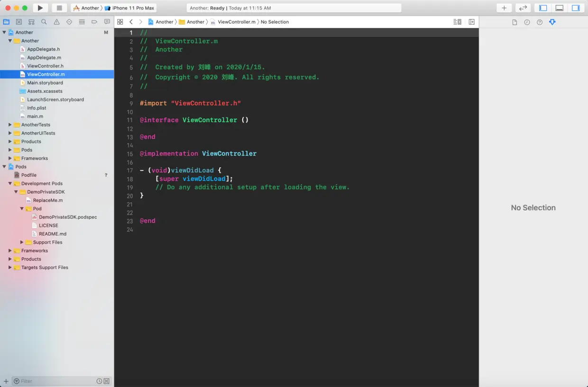Open DemoPrivateSDK.podspec file
Screen dimensions: 588x387
pyautogui.click(x=68, y=217)
